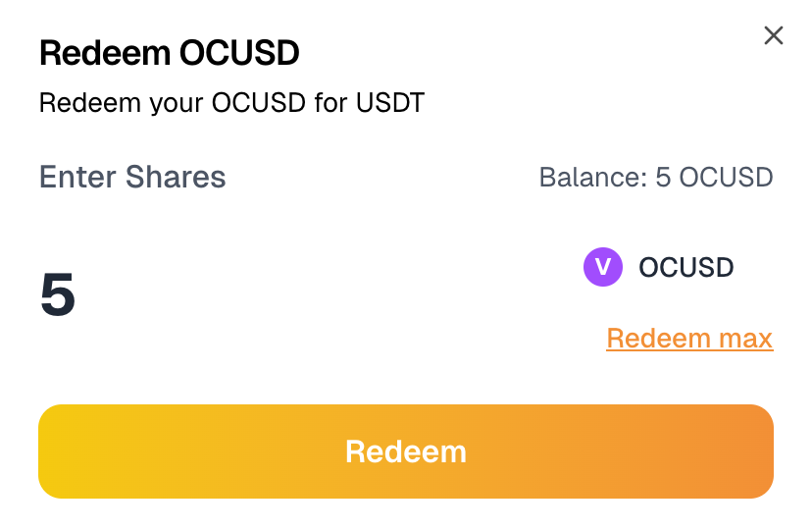The height and width of the screenshot is (530, 812).
Task: Dismiss the dialog with the X icon
Action: (774, 36)
